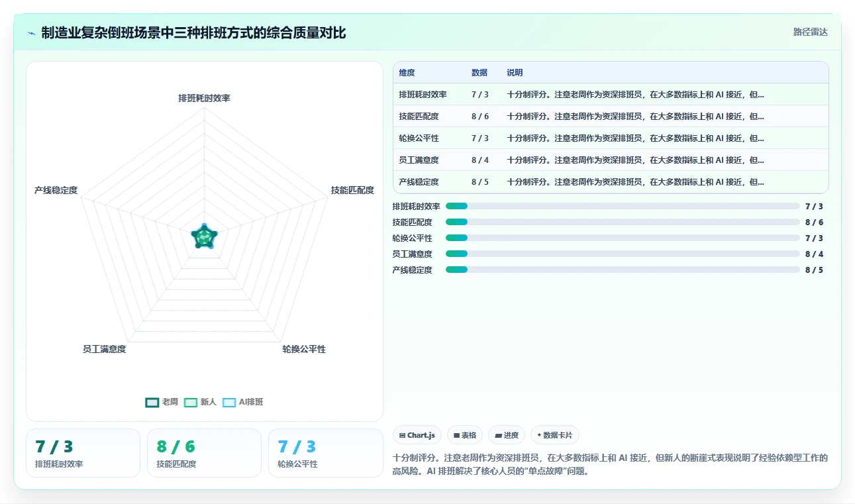Click the 员工满意度 progress bar
This screenshot has height=504, width=855.
[623, 254]
